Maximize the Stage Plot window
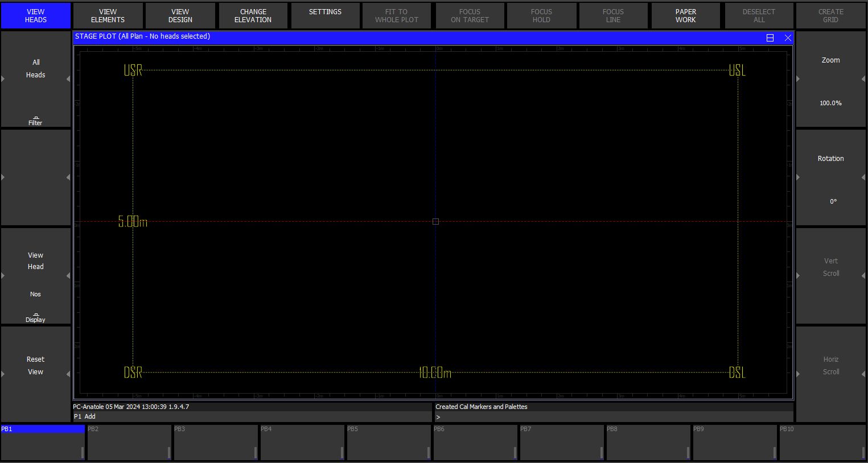Image resolution: width=868 pixels, height=463 pixels. pyautogui.click(x=770, y=38)
